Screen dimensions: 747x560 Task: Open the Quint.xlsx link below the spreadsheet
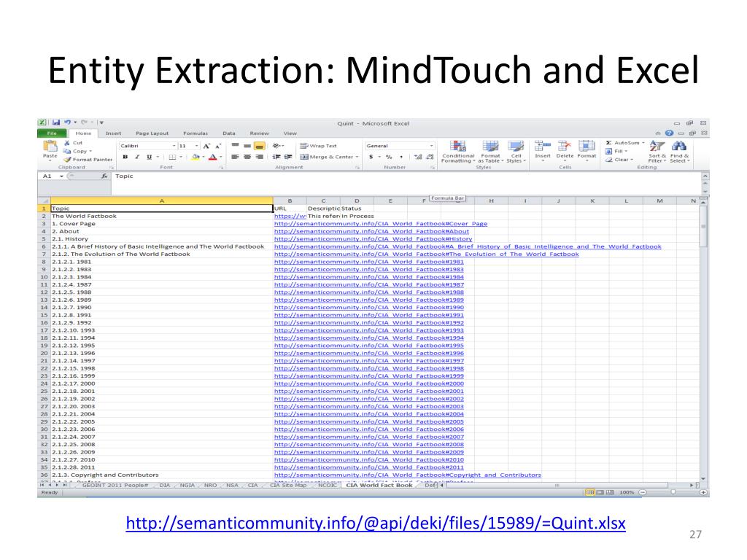(376, 523)
